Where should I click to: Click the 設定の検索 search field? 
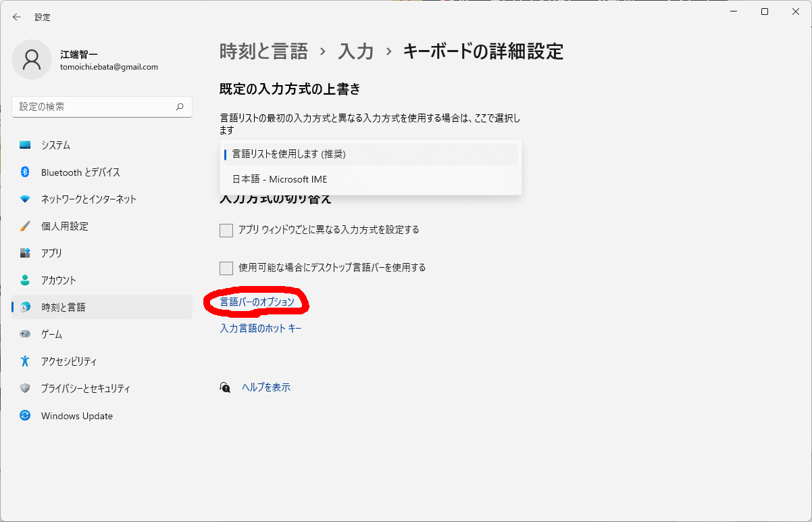click(x=95, y=107)
